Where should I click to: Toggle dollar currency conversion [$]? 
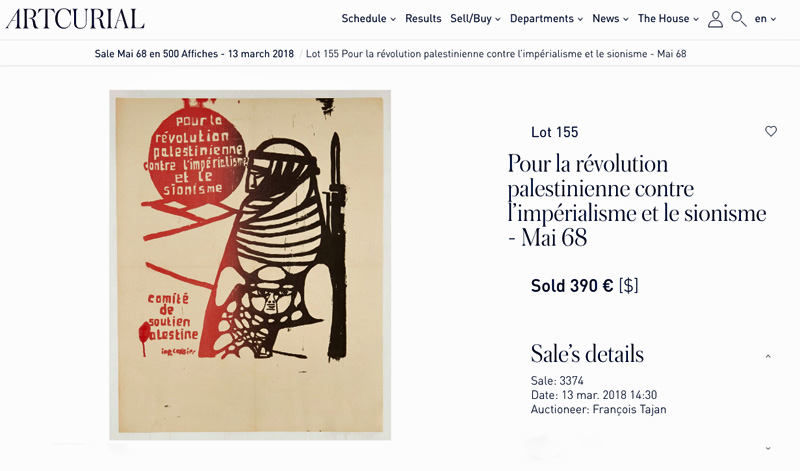pos(628,285)
